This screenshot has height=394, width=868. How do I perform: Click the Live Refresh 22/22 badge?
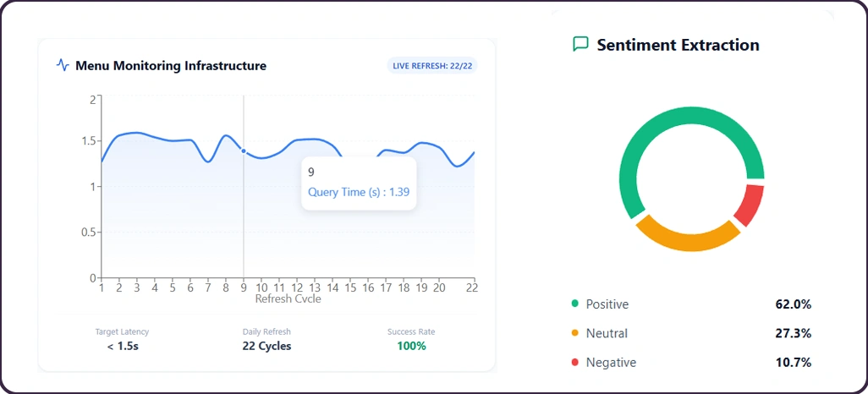point(431,65)
